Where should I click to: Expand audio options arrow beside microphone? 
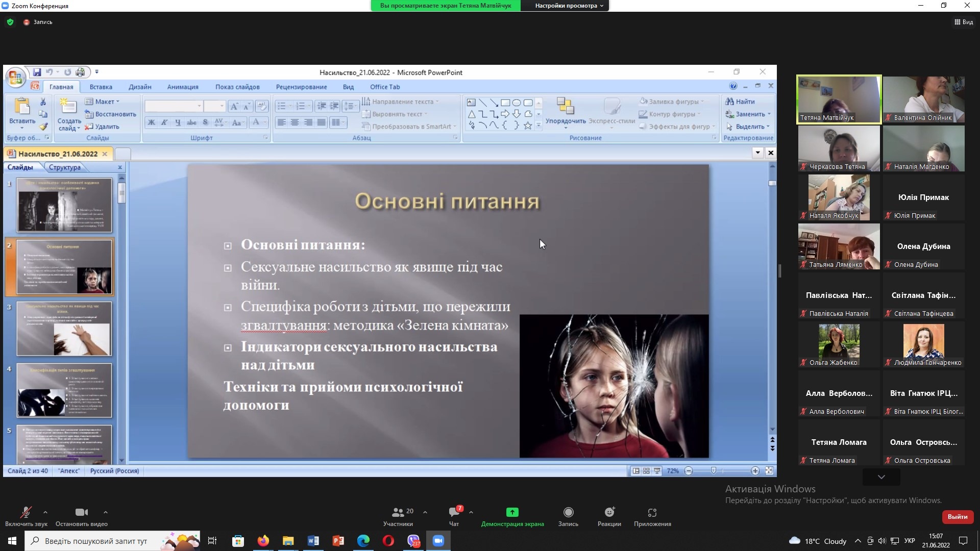(45, 512)
